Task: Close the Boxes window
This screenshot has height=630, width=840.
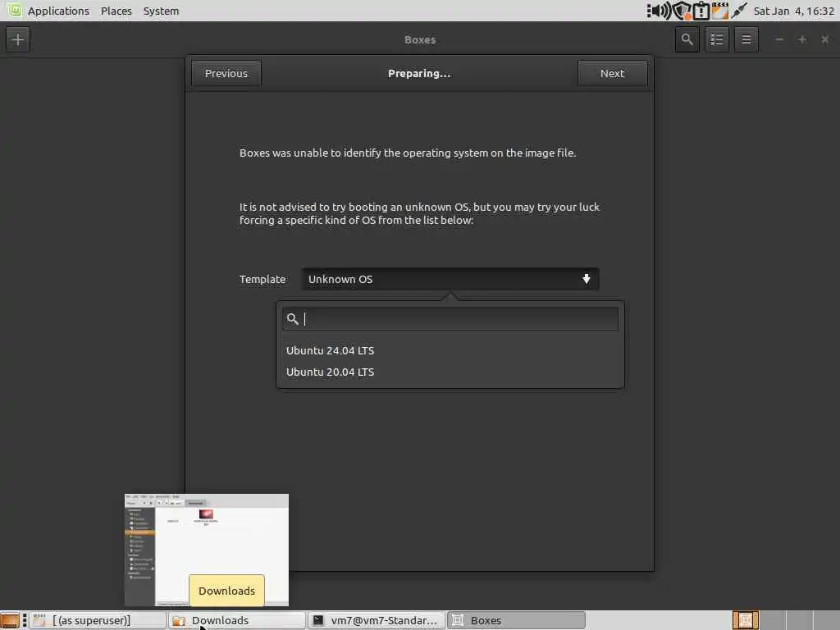Action: pyautogui.click(x=825, y=39)
